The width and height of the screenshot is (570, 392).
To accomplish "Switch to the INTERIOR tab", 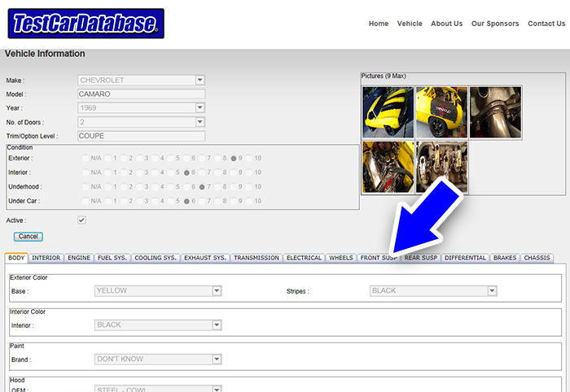I will click(46, 258).
